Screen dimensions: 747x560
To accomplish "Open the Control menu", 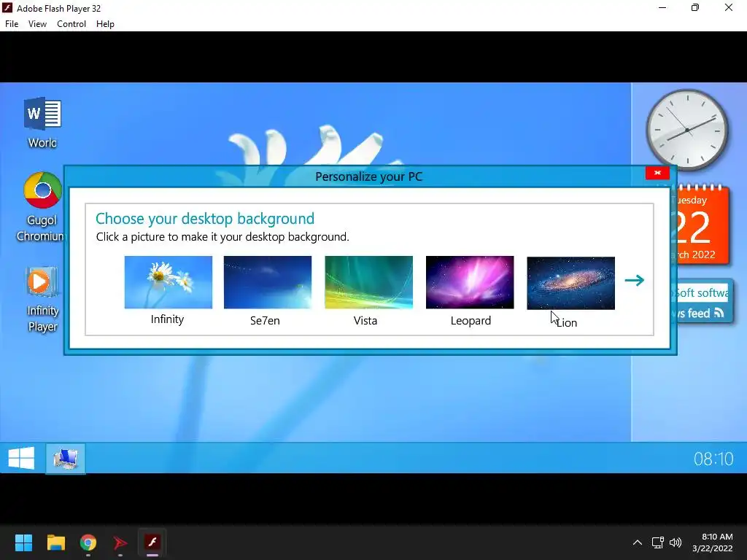I will 71,24.
